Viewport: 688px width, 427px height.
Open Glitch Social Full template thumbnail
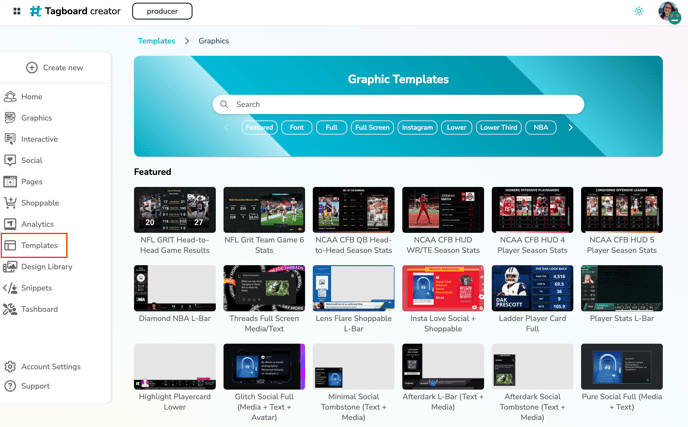[264, 366]
